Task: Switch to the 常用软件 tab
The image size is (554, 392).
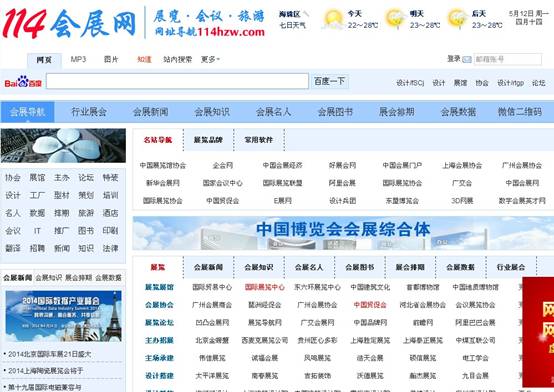Action: point(259,140)
